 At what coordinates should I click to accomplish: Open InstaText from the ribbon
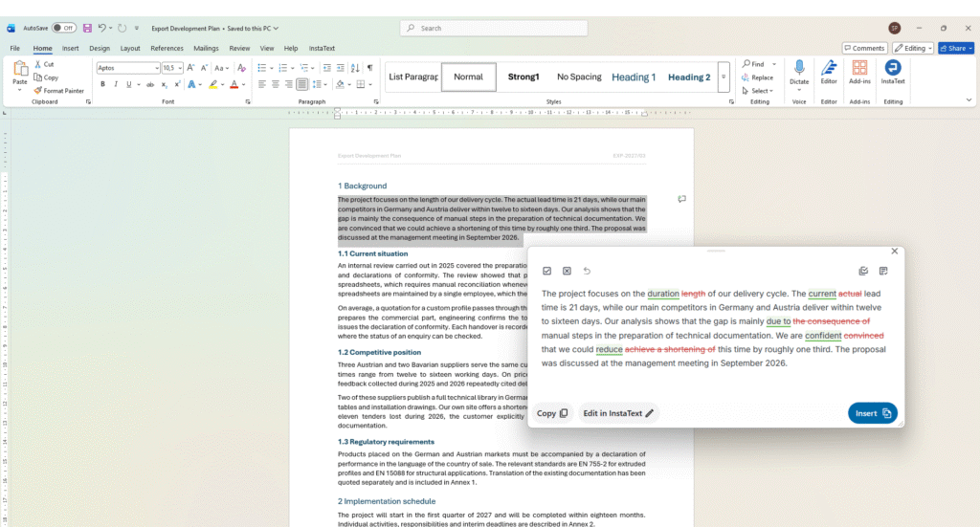coord(893,73)
